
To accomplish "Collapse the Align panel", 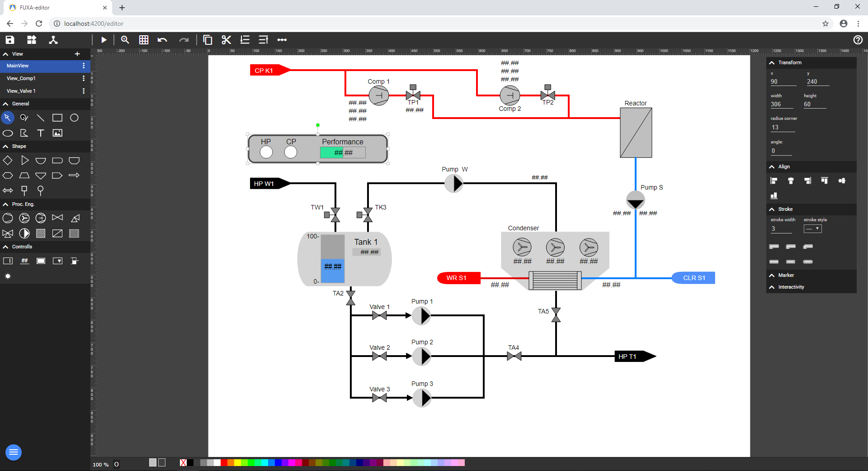I will 772,167.
